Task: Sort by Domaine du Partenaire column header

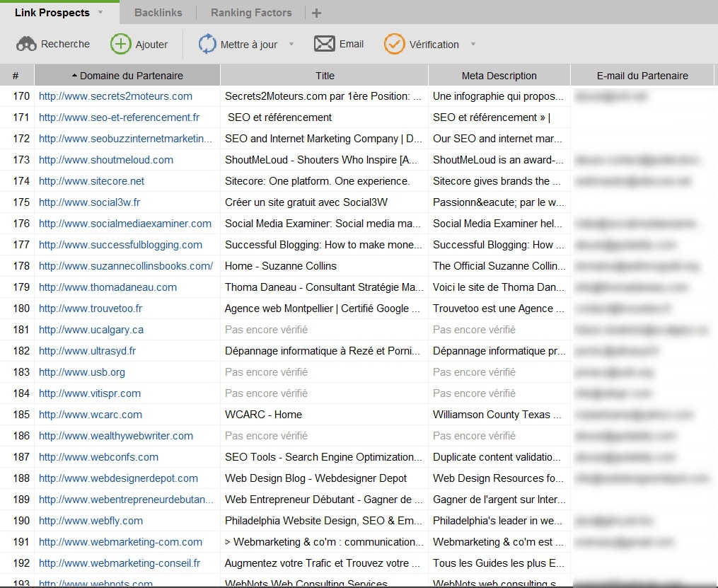Action: (x=127, y=76)
